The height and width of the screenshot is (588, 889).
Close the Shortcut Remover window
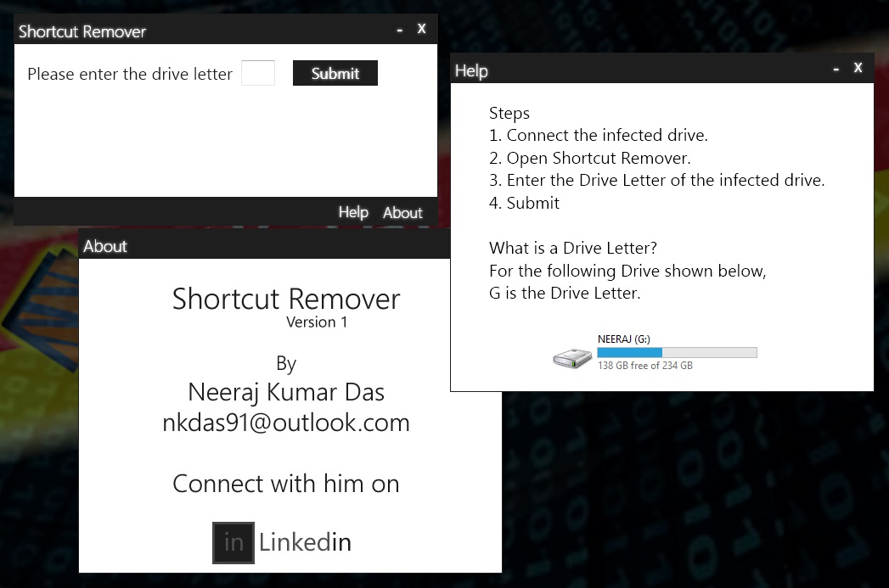(x=421, y=29)
